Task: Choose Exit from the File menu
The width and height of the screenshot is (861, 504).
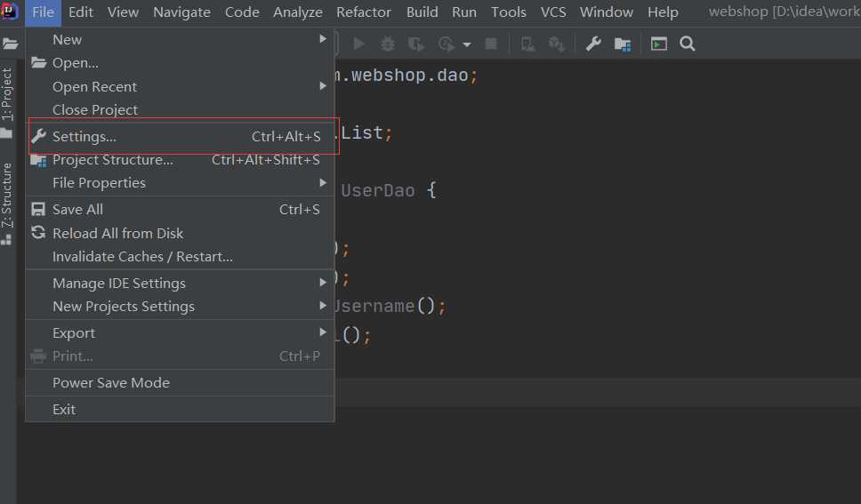Action: point(180,410)
